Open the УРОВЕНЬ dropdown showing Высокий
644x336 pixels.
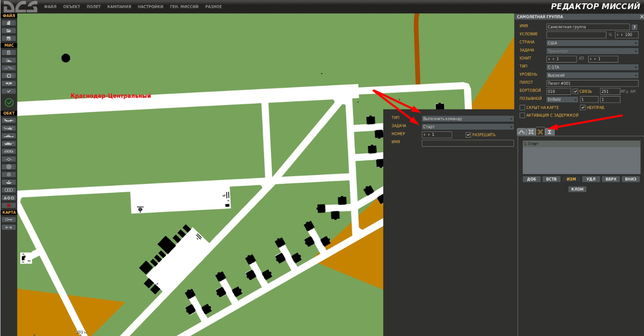(x=592, y=75)
